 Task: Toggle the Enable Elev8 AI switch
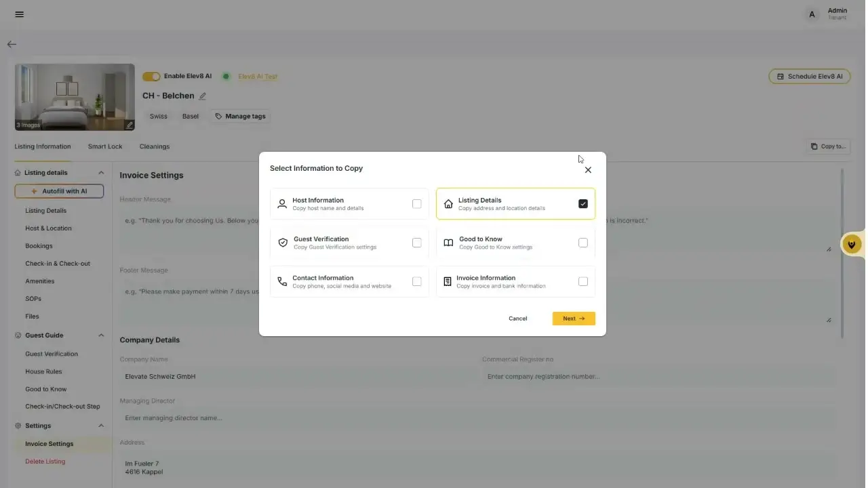pyautogui.click(x=151, y=77)
